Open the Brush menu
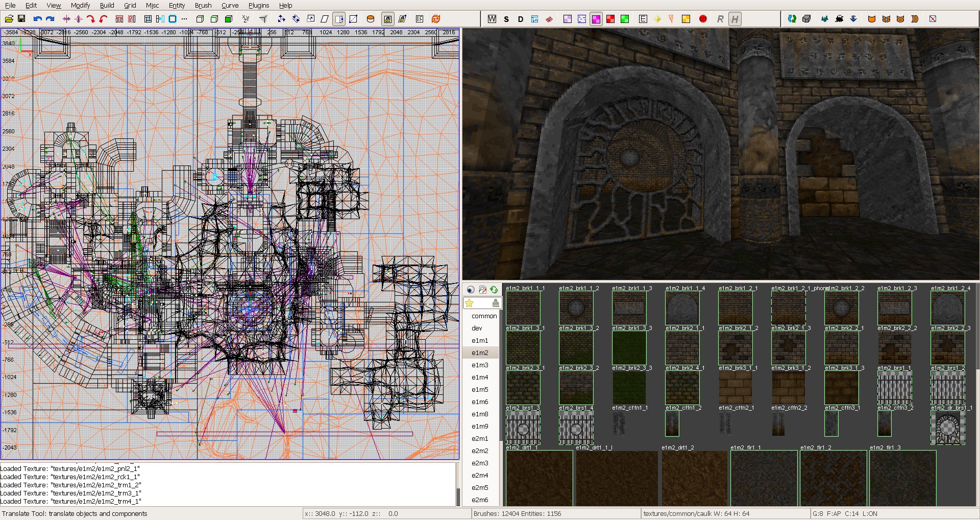 (203, 5)
